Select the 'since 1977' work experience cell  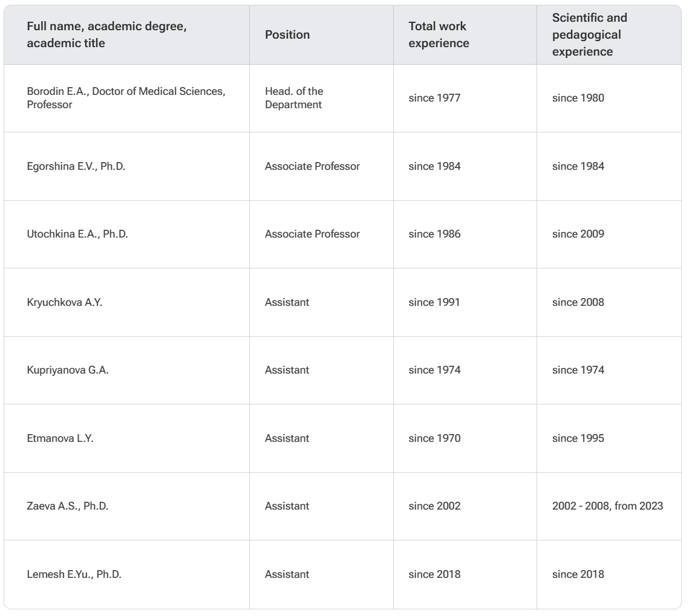coord(434,98)
